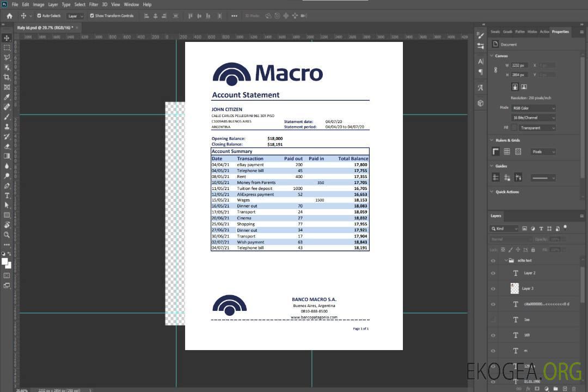The width and height of the screenshot is (588, 392).
Task: Open the Brush Settings panel icon
Action: pos(480,35)
